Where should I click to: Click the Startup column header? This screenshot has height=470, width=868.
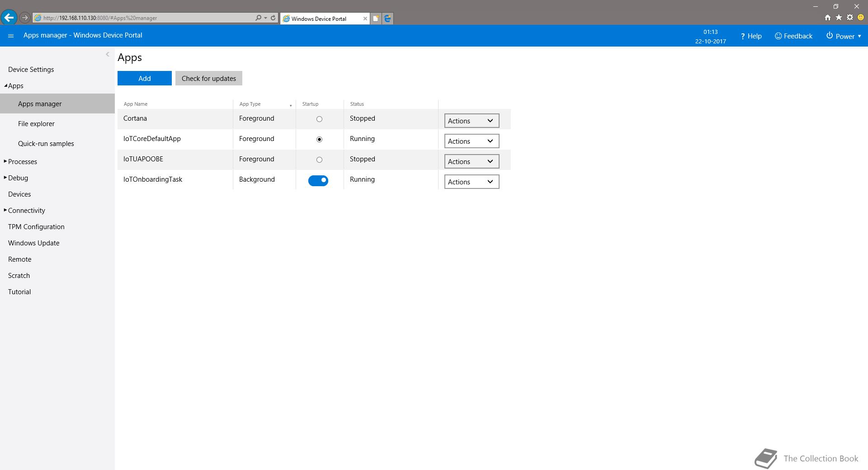[311, 104]
